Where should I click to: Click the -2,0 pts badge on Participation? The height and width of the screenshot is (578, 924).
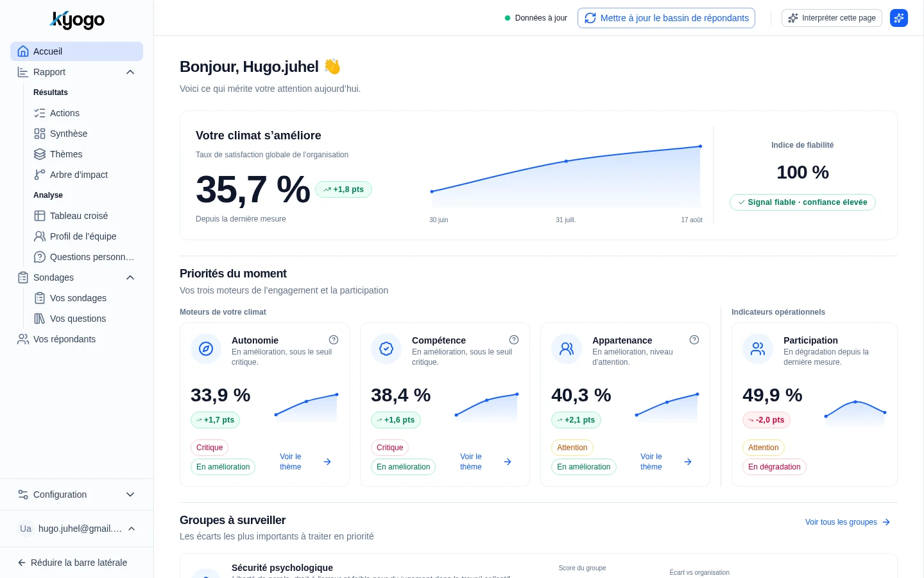pos(766,420)
